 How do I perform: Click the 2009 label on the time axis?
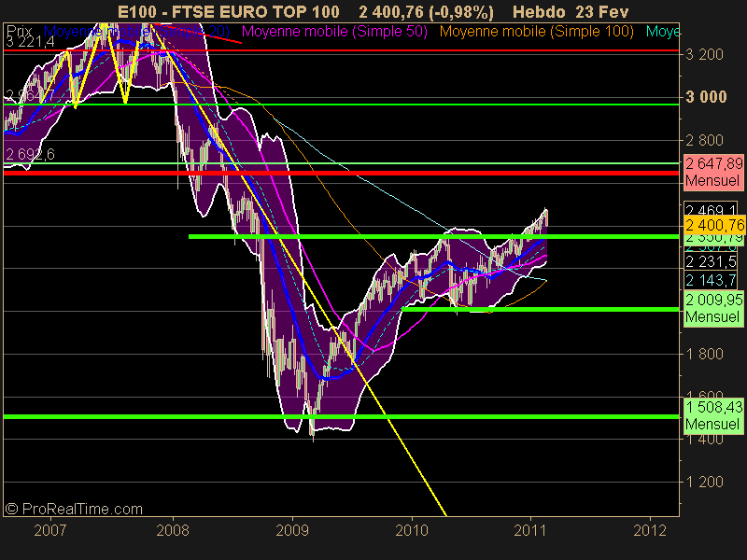[x=292, y=530]
